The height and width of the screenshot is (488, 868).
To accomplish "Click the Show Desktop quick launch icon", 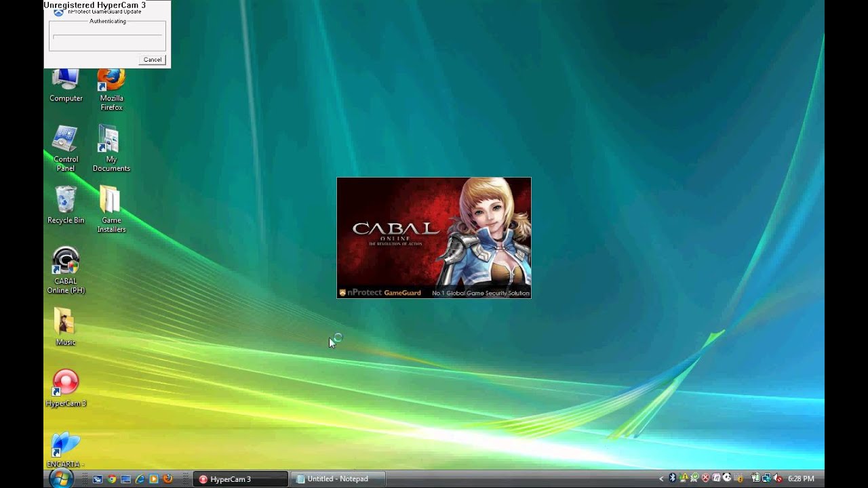I will [x=125, y=479].
